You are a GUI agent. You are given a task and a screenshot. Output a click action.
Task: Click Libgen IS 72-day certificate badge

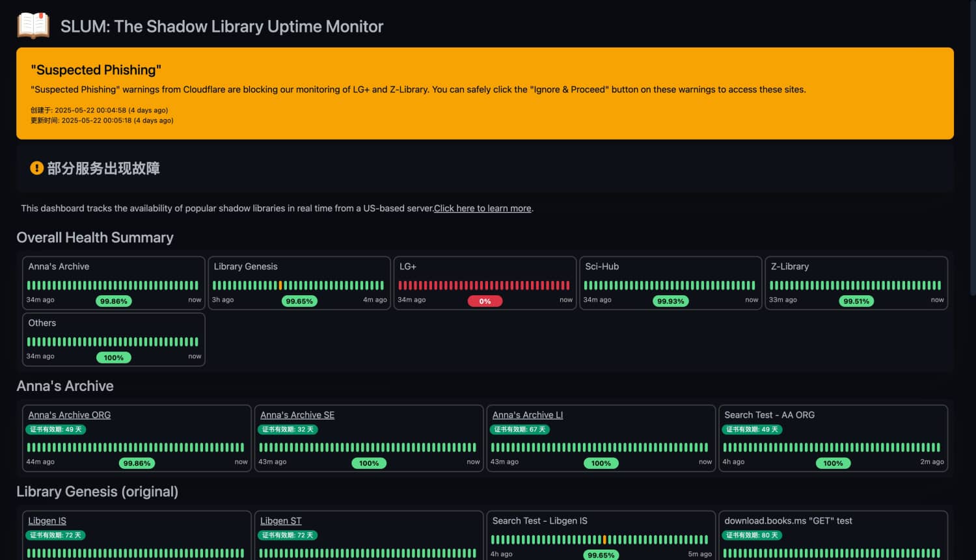tap(56, 535)
